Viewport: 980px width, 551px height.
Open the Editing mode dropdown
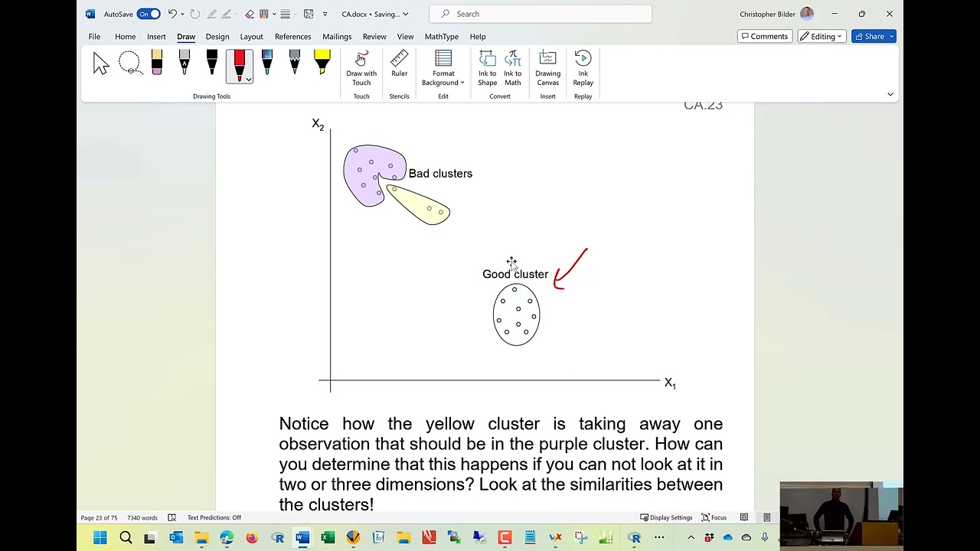point(822,37)
